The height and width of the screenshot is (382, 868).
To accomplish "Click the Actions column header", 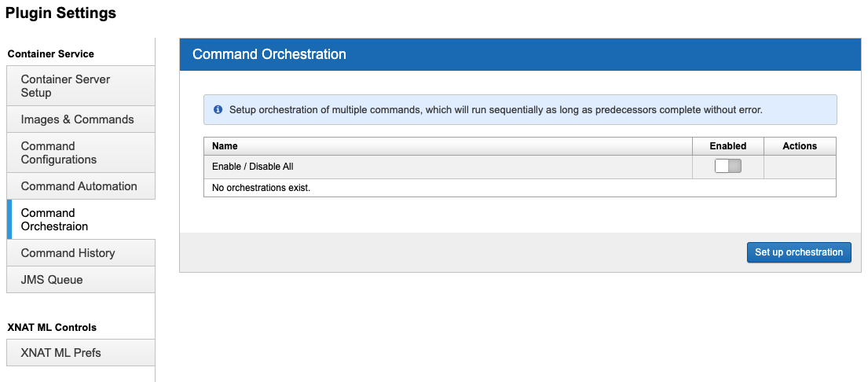I will [x=800, y=146].
